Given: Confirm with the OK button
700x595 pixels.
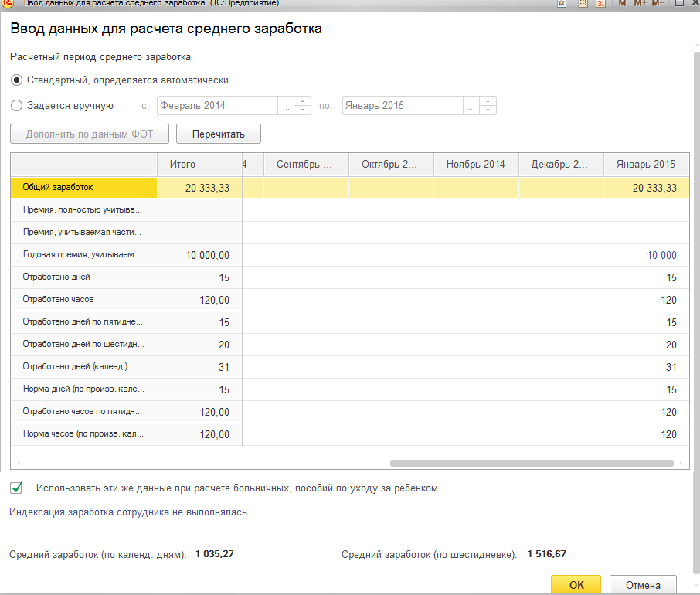Looking at the screenshot, I should point(576,585).
